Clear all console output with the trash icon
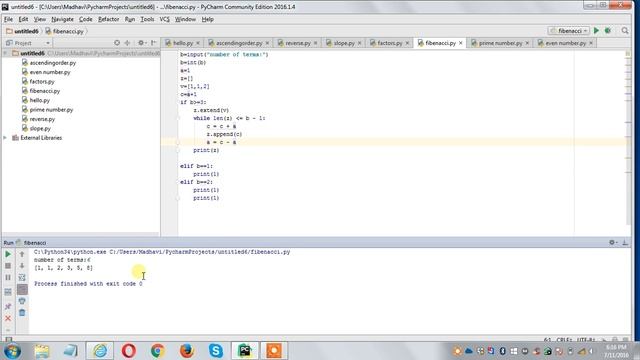Image resolution: width=640 pixels, height=360 pixels. 22,313
